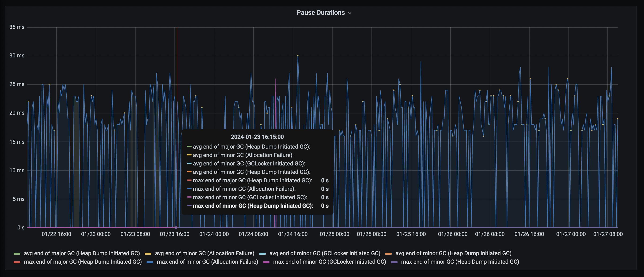Screen dimensions: 644x277
Task: Select 'max end of minor GC (GCLocker Initiated GC)' legend label
Action: (x=329, y=262)
